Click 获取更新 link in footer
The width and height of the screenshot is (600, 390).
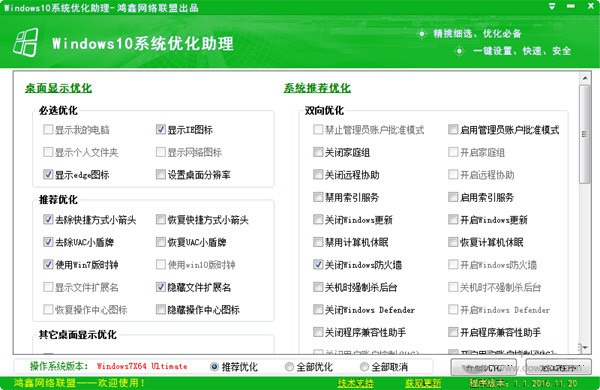tap(423, 383)
